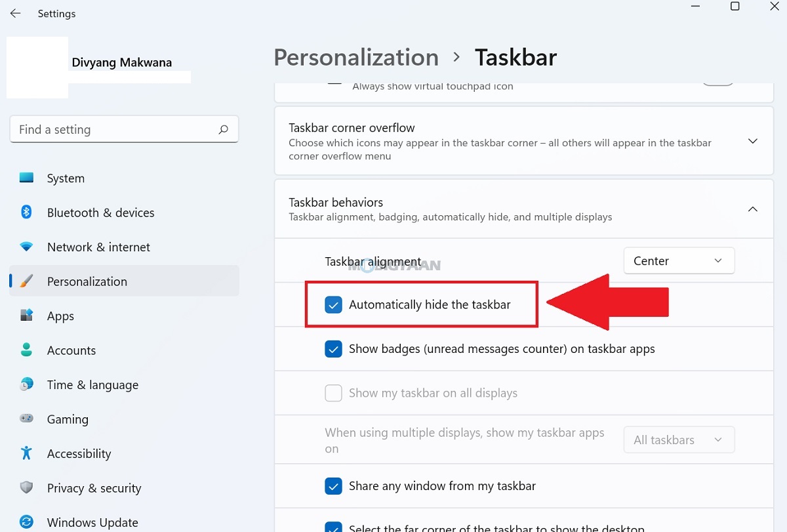
Task: Click the back arrow button
Action: [x=15, y=13]
